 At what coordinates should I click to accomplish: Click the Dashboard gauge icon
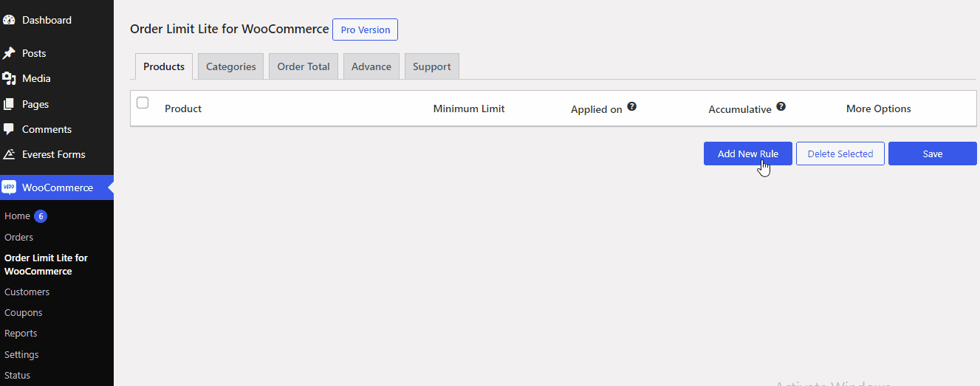coord(9,20)
